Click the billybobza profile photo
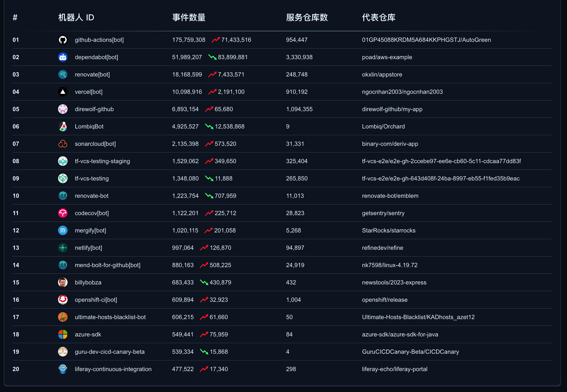Viewport: 567px width, 392px height. point(63,282)
